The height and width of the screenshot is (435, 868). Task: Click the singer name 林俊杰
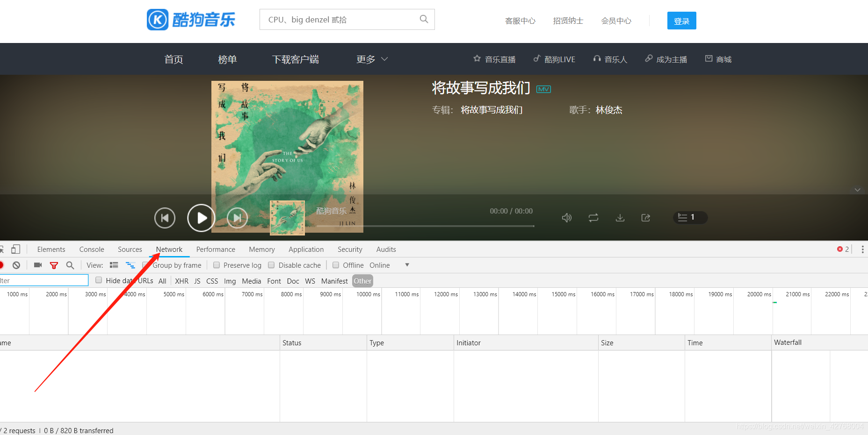point(609,110)
